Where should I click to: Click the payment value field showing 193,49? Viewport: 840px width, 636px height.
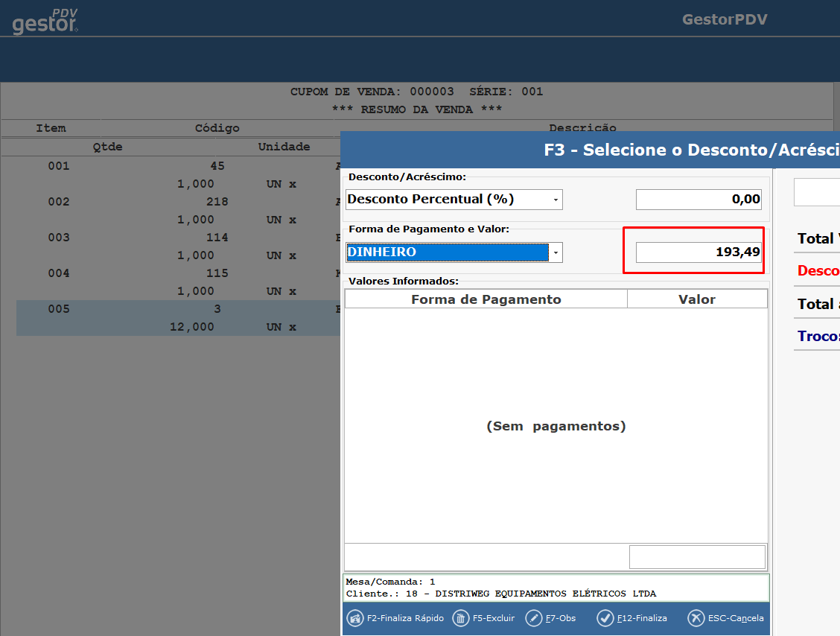pyautogui.click(x=699, y=252)
